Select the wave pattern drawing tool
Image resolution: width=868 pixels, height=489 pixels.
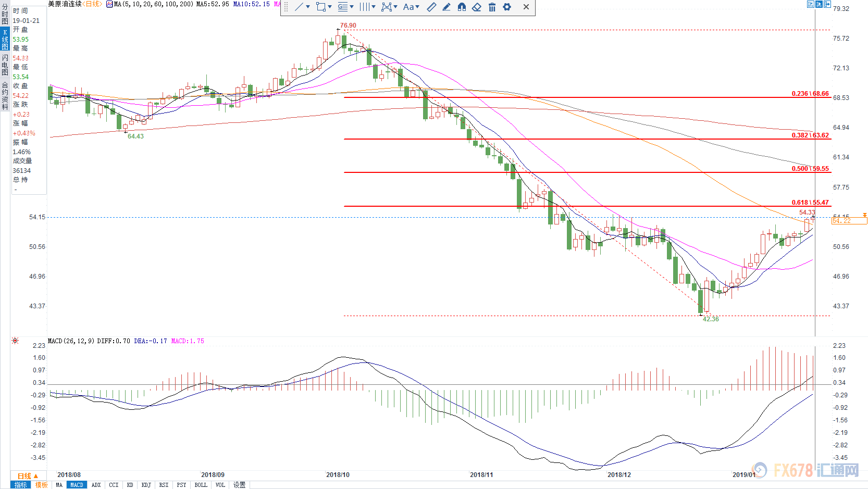coord(387,7)
